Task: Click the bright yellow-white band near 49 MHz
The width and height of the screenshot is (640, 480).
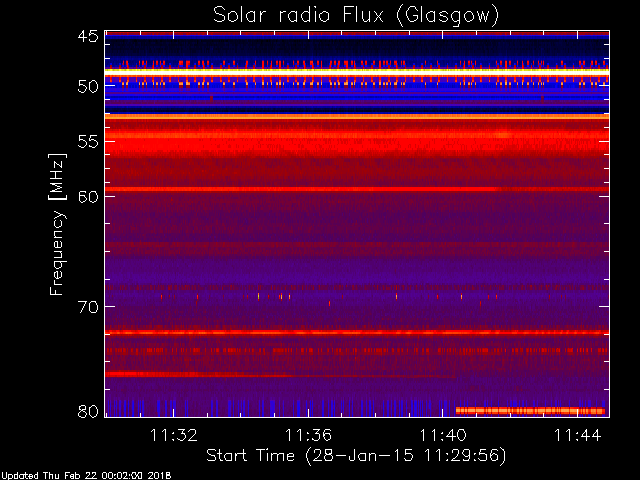Action: (357, 72)
